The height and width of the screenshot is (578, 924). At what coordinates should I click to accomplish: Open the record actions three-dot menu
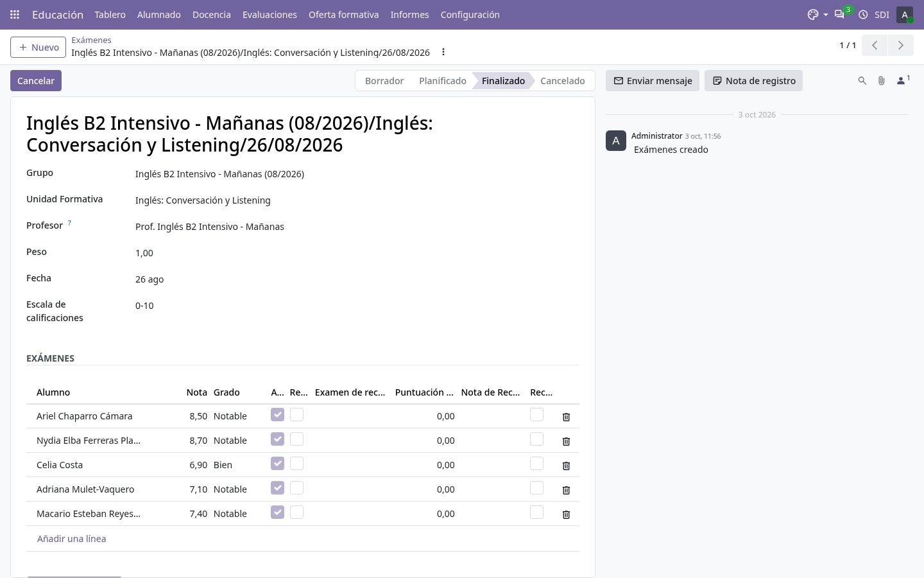click(443, 52)
